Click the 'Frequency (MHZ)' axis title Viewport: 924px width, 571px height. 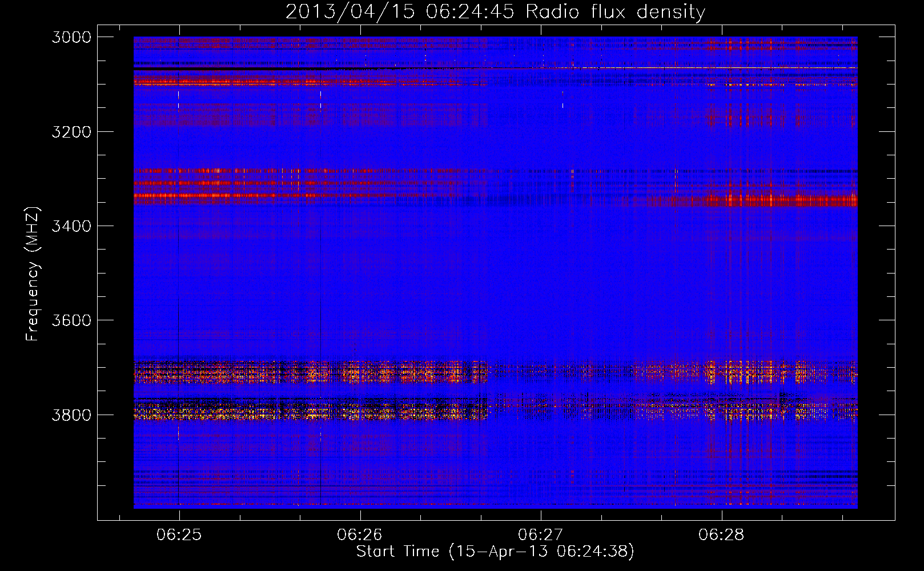pyautogui.click(x=34, y=274)
